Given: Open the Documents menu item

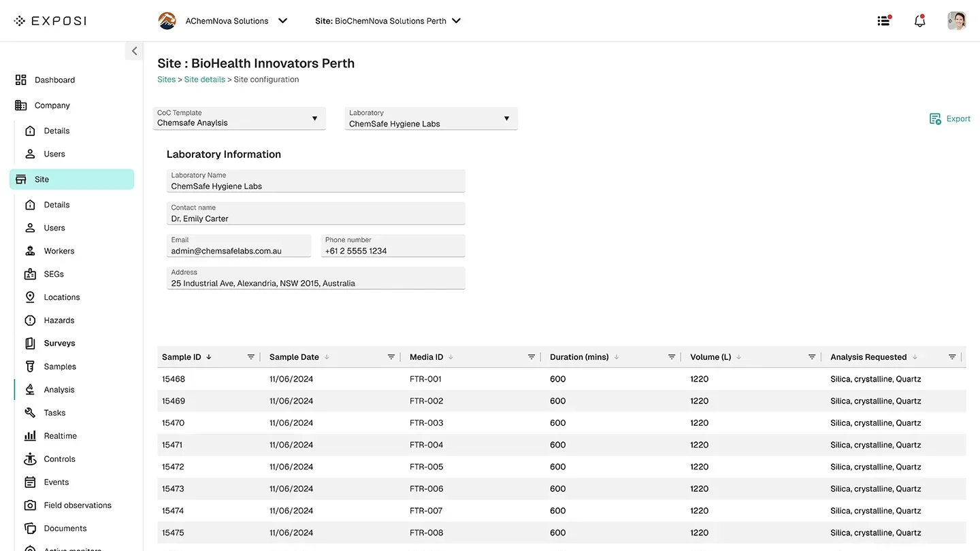Looking at the screenshot, I should (30, 528).
